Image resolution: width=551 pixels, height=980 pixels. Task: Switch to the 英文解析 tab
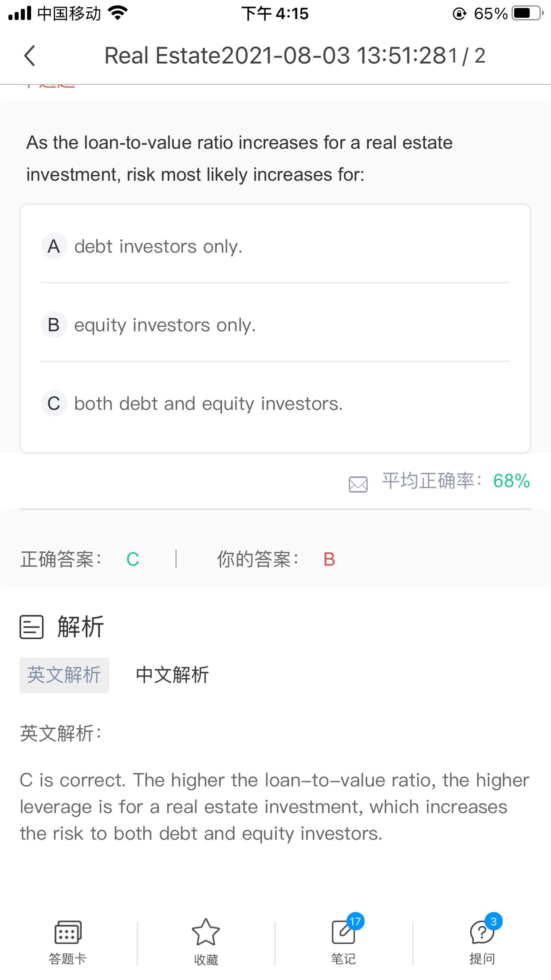[x=64, y=675]
